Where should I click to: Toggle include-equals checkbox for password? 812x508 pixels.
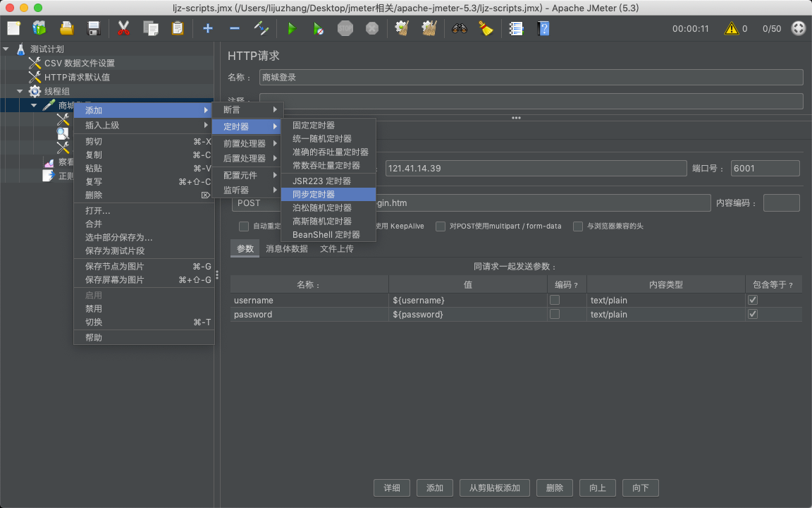point(753,314)
